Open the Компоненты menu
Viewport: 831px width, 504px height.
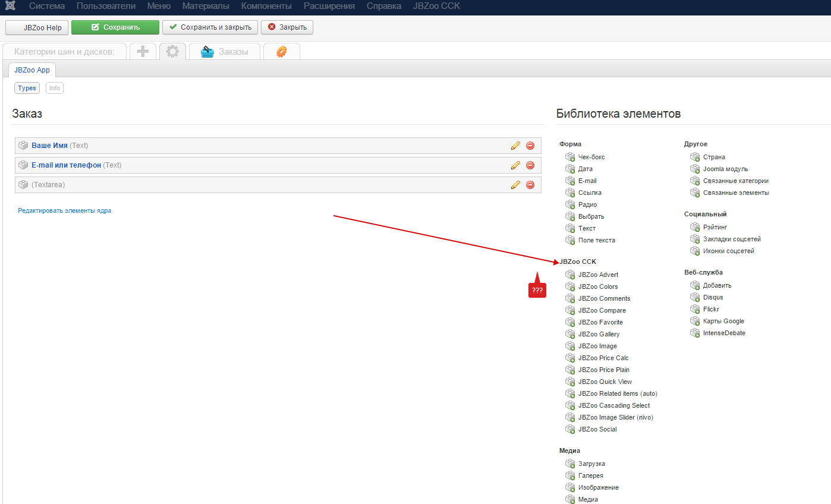[x=266, y=6]
